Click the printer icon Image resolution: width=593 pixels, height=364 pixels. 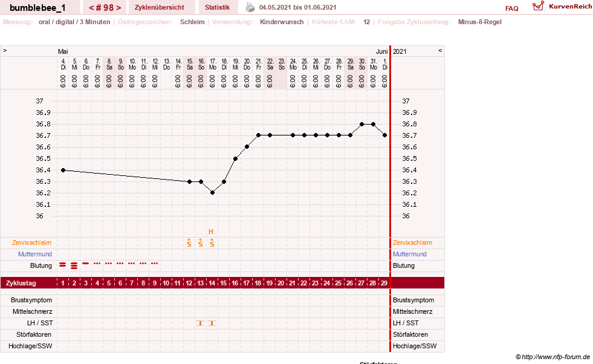coord(250,7)
